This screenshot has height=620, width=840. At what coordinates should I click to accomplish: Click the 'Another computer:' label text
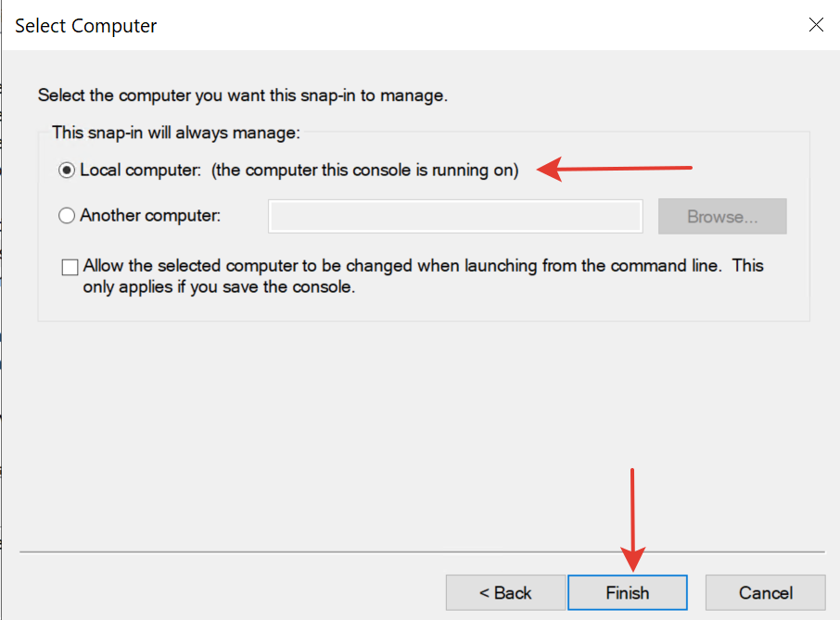(150, 216)
